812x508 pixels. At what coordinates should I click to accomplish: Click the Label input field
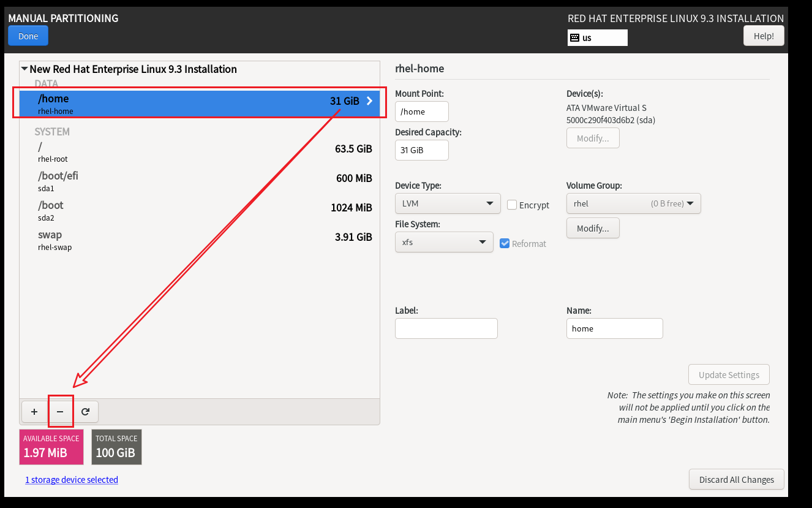[446, 328]
